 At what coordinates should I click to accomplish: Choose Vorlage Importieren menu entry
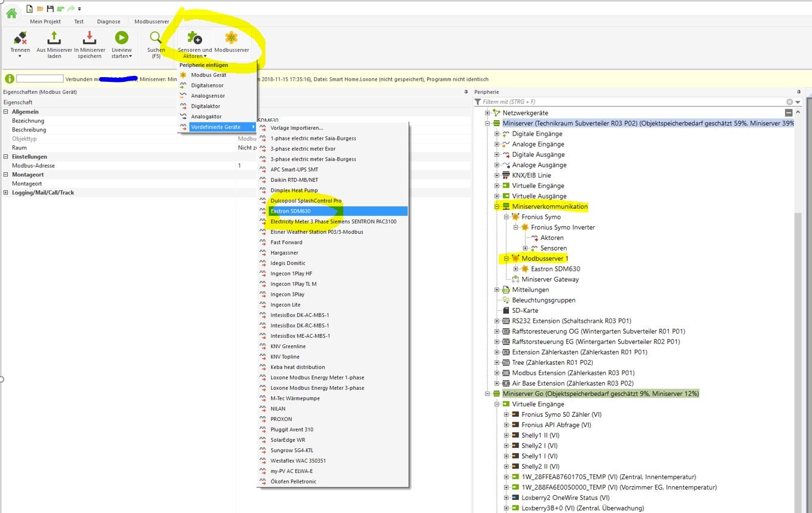pyautogui.click(x=296, y=128)
